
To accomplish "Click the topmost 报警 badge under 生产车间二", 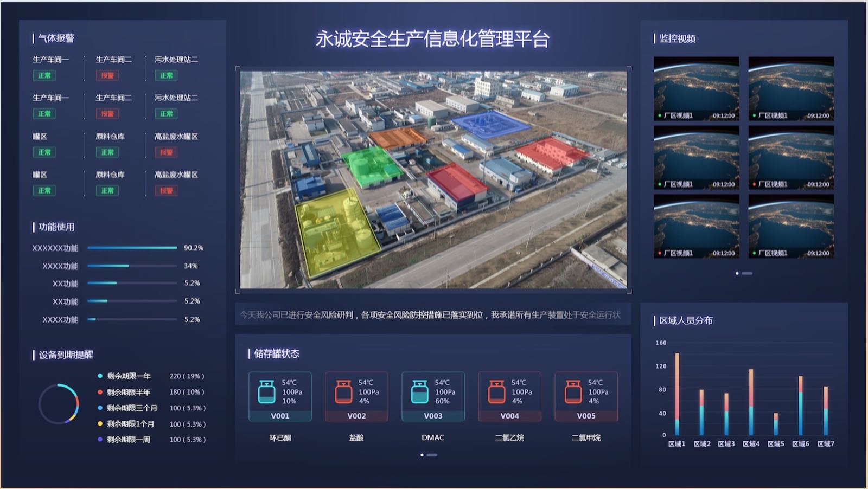I will click(x=107, y=76).
